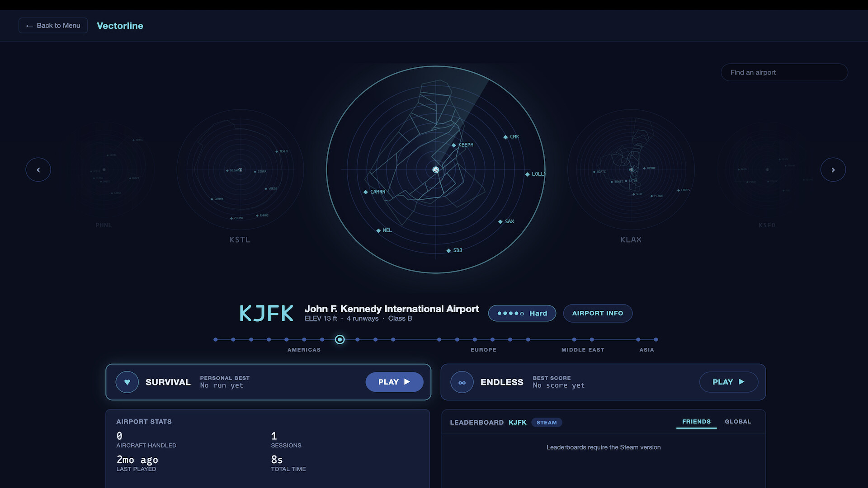Screen dimensions: 868x488
Task: Show previous airport with left chevron arrow
Action: click(x=38, y=170)
